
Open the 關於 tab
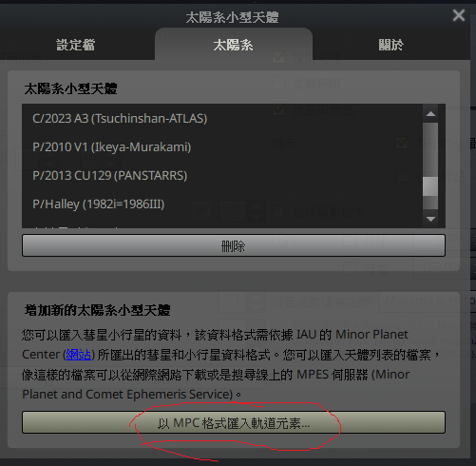(x=390, y=45)
